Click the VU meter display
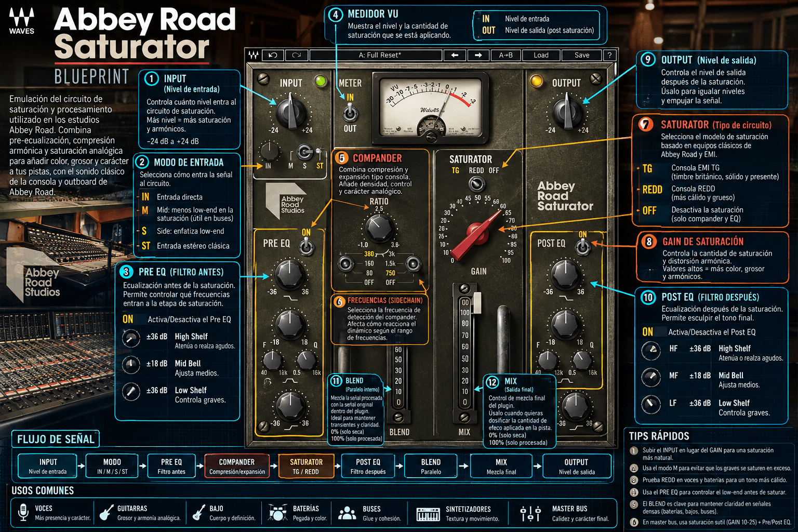The image size is (798, 532). [431, 108]
